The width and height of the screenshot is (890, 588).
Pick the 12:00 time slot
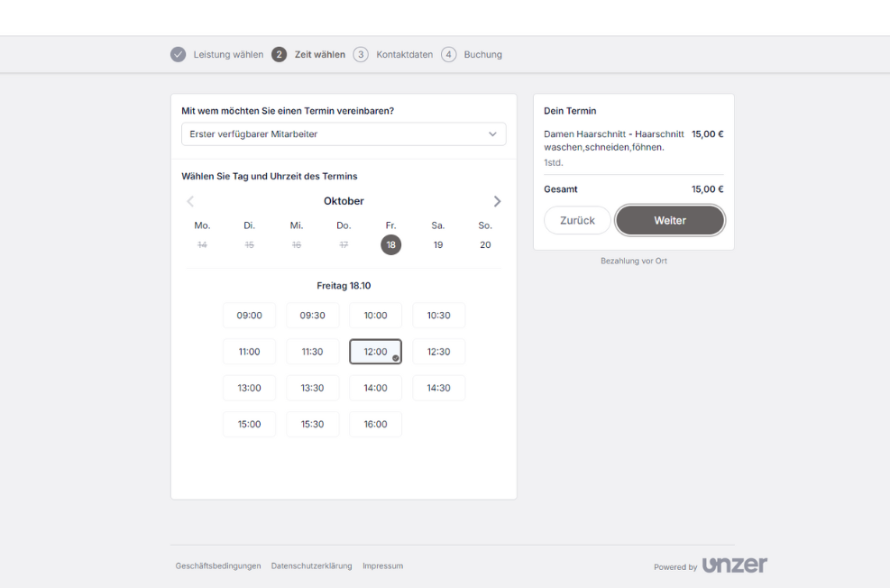(375, 352)
